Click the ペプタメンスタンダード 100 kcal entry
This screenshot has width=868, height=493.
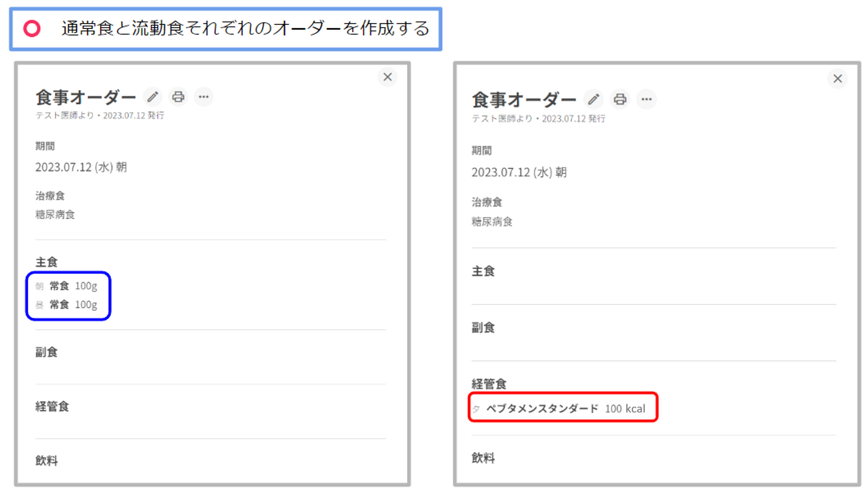565,408
